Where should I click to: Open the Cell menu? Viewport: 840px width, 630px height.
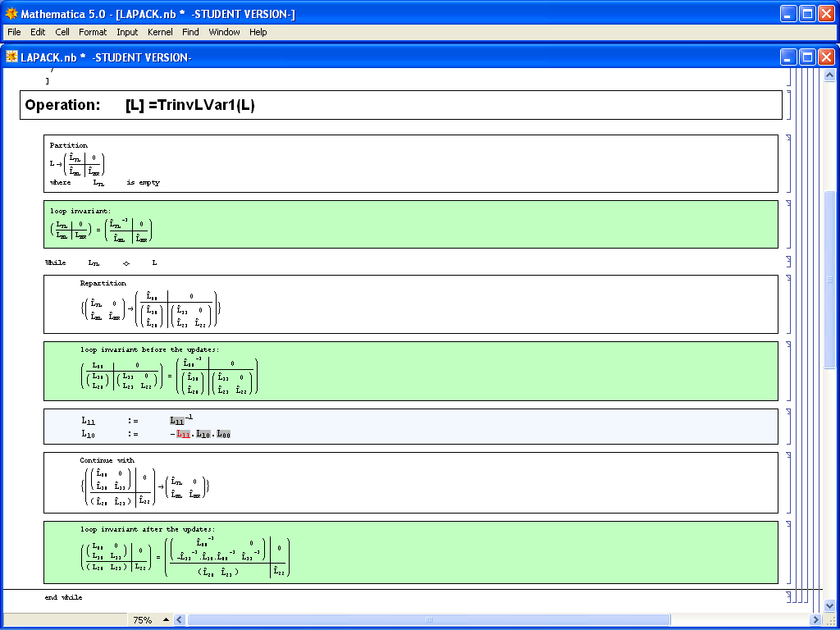coord(62,32)
